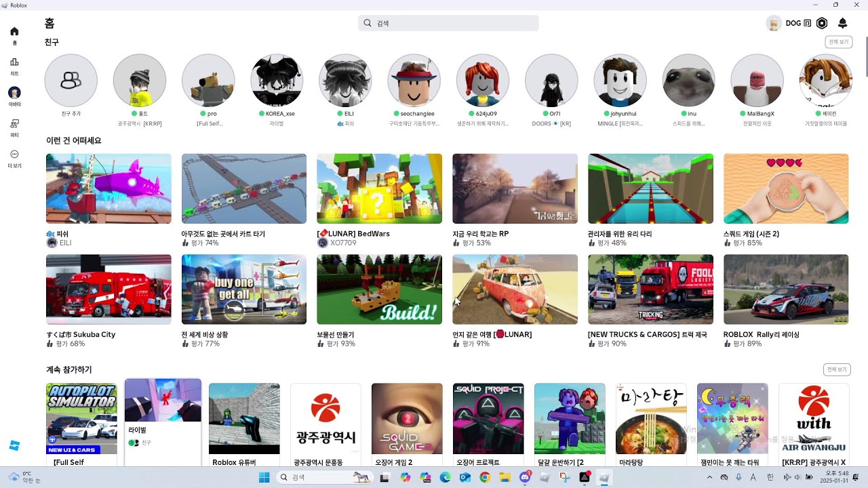Open the LUNAR BedWars thumbnail

pos(379,188)
